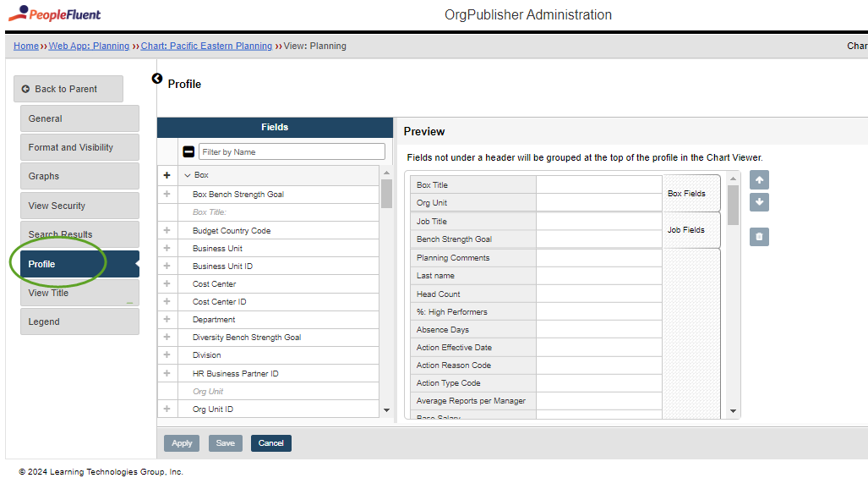
Task: Delete the selected field using the trash icon
Action: pos(758,236)
